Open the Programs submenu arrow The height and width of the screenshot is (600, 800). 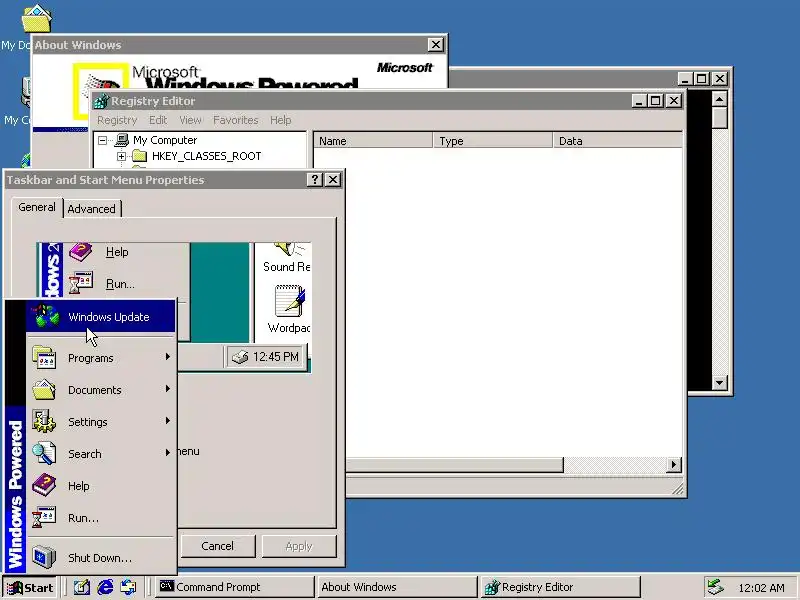point(167,357)
